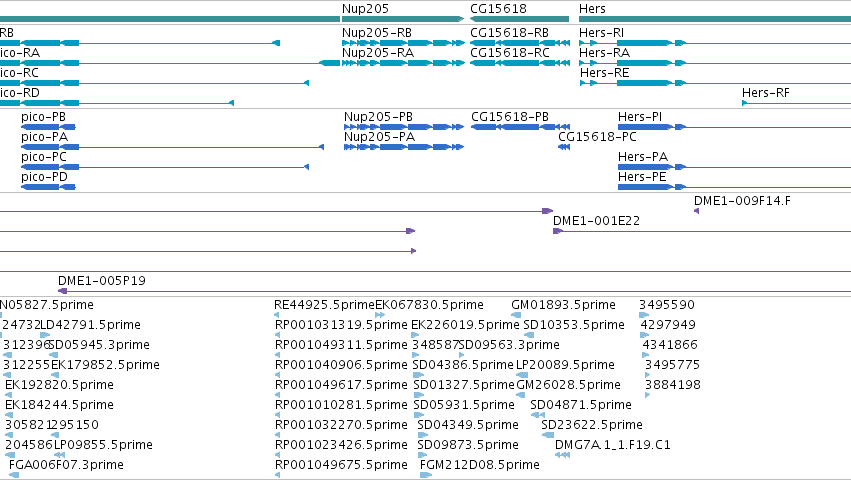Select GM26028.5prime
Screen dimensions: 851x480
(568, 385)
